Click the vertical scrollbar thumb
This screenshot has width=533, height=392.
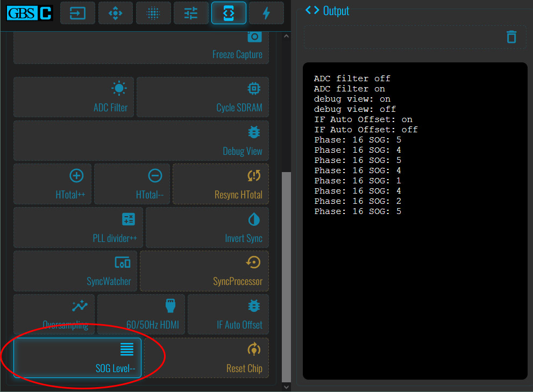[x=286, y=277]
